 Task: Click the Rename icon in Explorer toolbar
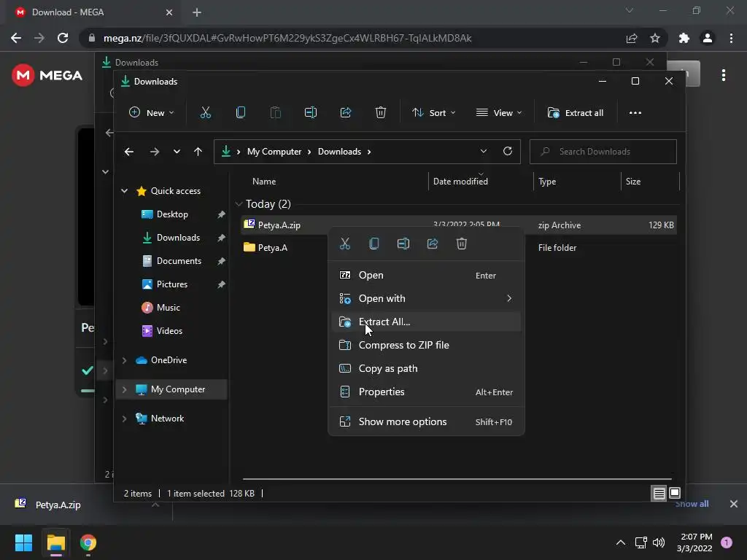click(311, 113)
